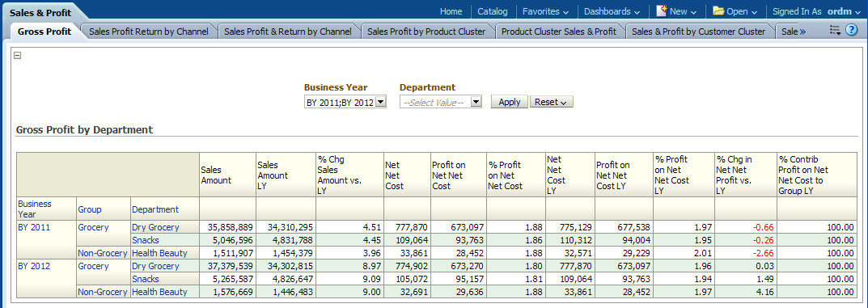Open Product Cluster Sales & Profit tab
Screen dimensions: 868x308
pos(558,32)
